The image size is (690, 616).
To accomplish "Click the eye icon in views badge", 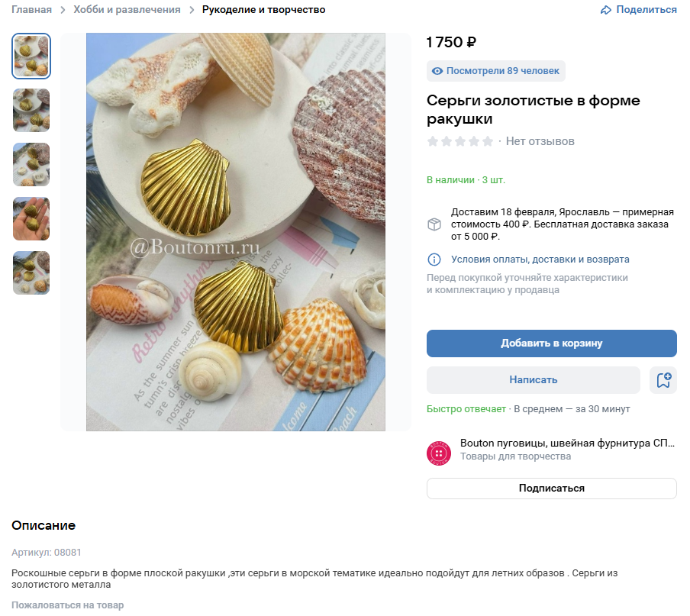I will (437, 71).
